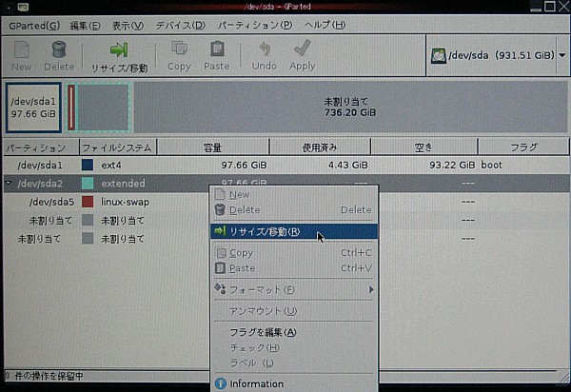Click the red linux-swap color swatch
The height and width of the screenshot is (392, 571).
[x=88, y=202]
